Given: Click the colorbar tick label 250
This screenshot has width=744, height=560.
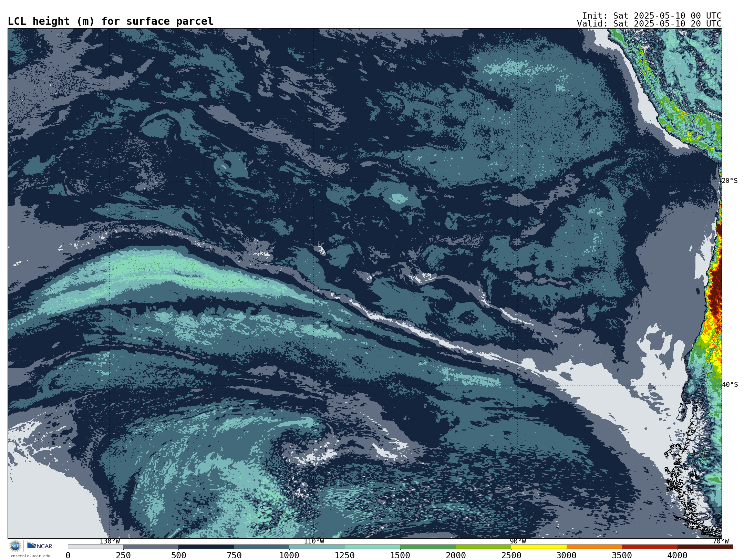Looking at the screenshot, I should (123, 555).
